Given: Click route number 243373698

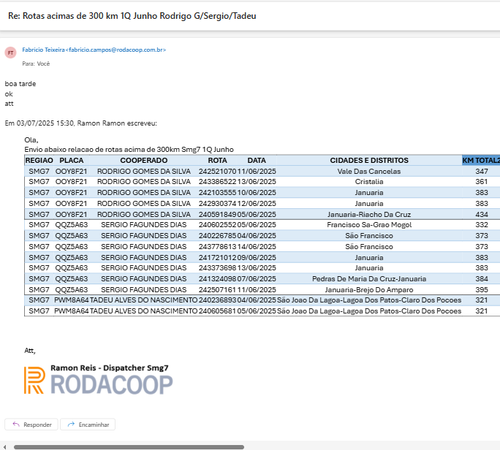Looking at the screenshot, I should pos(217,268).
